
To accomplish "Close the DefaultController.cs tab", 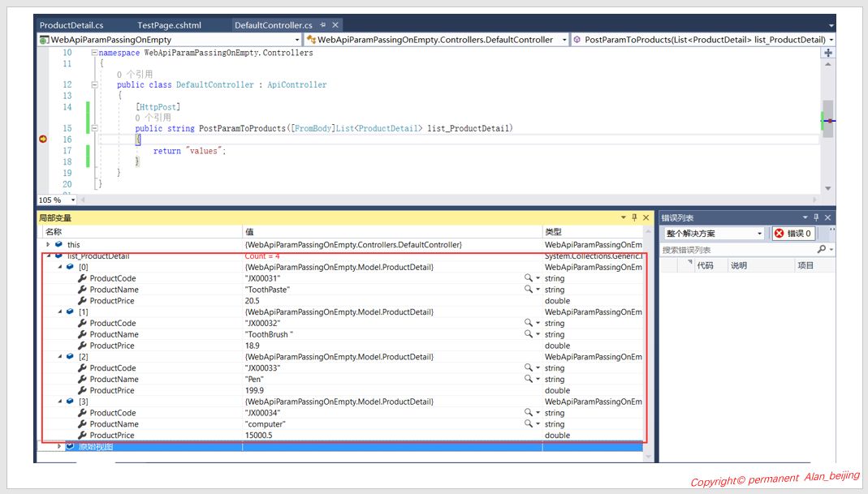I will (x=335, y=25).
